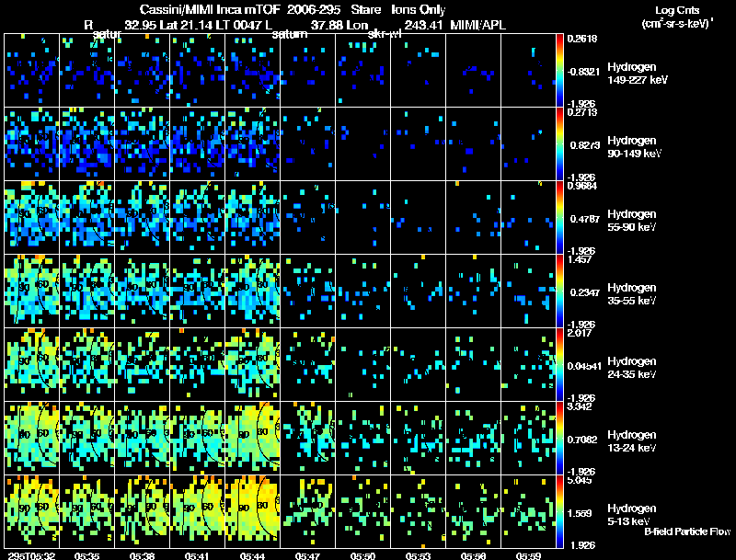Open the 55-90 keV image panel at 05:50
Screen dimensions: 736x560
[362, 218]
